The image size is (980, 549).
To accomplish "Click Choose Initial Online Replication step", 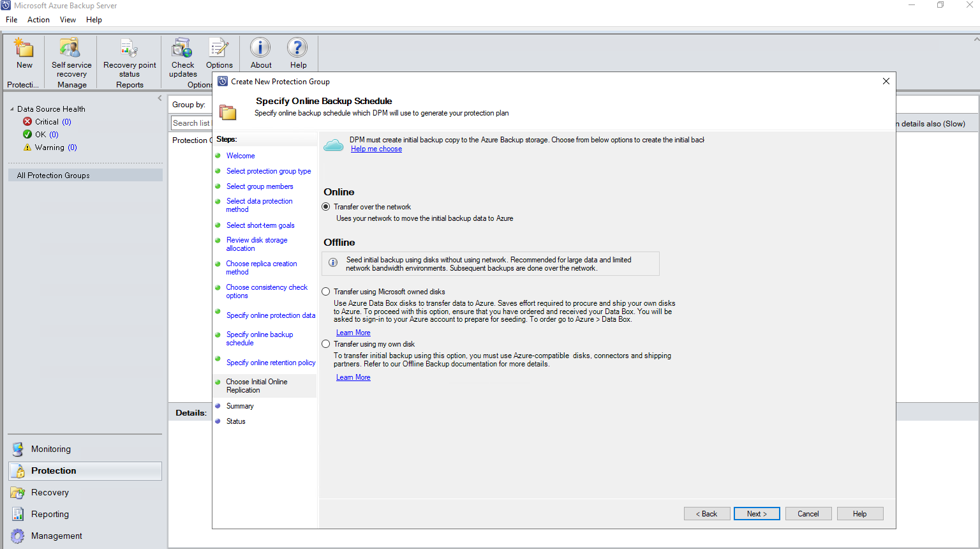I will click(256, 386).
